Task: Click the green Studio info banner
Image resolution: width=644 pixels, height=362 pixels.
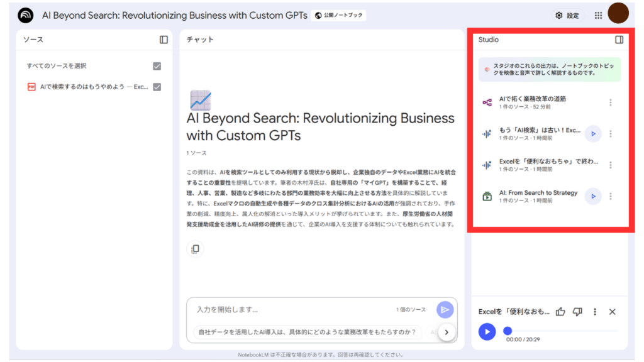Action: (x=550, y=69)
